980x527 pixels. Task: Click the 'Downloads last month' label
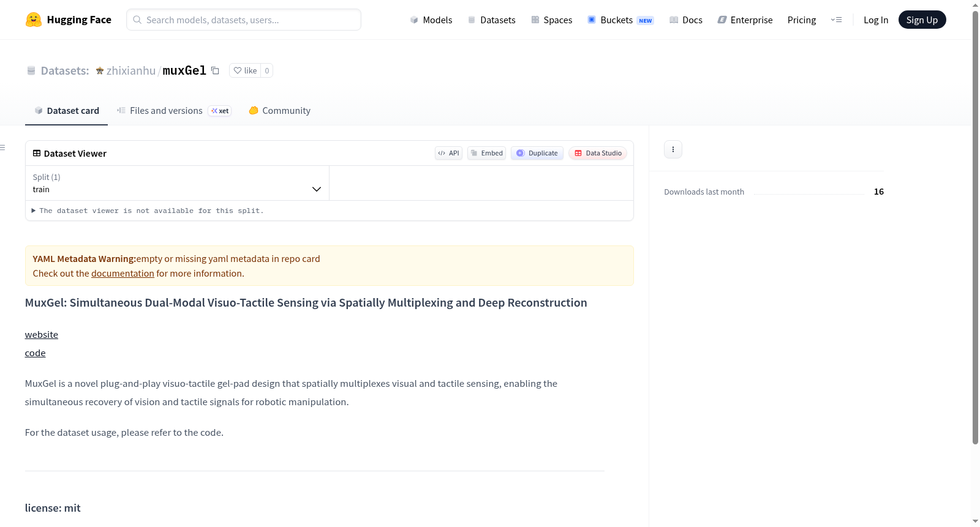(x=704, y=192)
